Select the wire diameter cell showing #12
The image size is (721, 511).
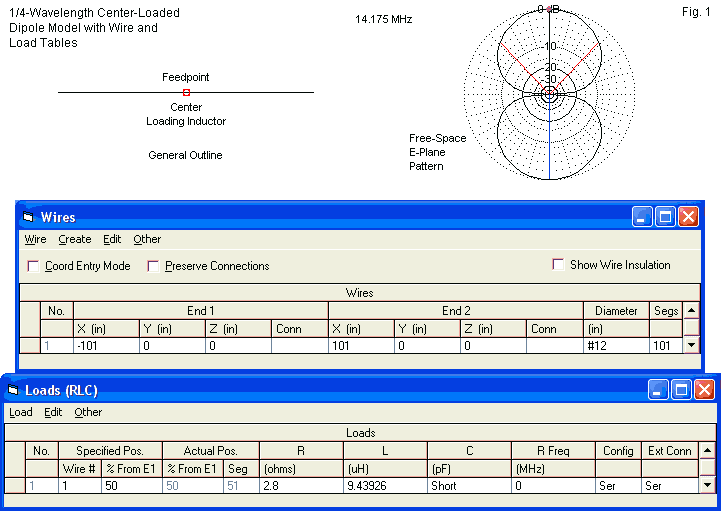616,345
